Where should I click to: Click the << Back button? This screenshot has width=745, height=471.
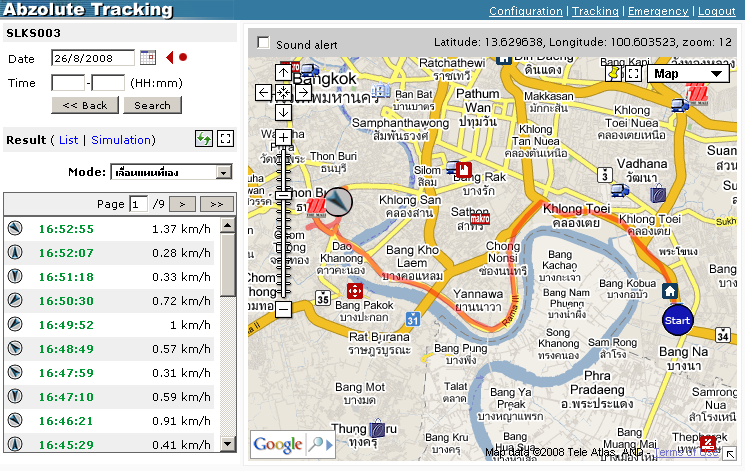point(85,105)
